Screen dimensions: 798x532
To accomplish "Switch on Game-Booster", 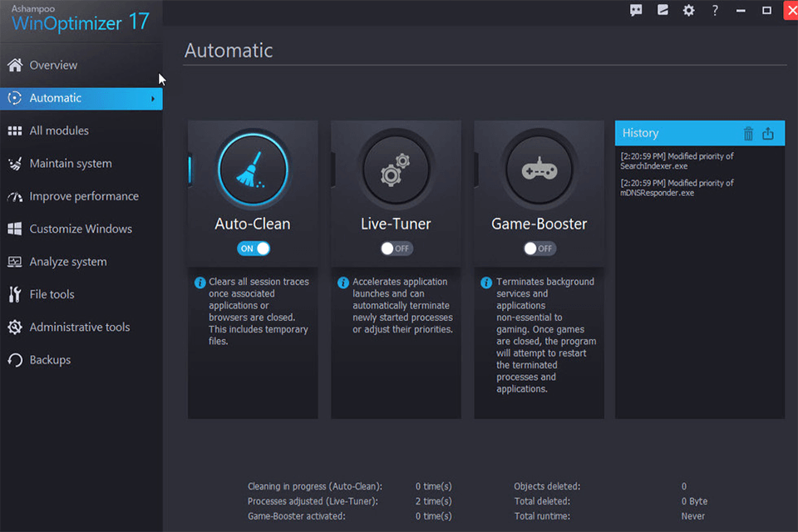I will [x=539, y=248].
